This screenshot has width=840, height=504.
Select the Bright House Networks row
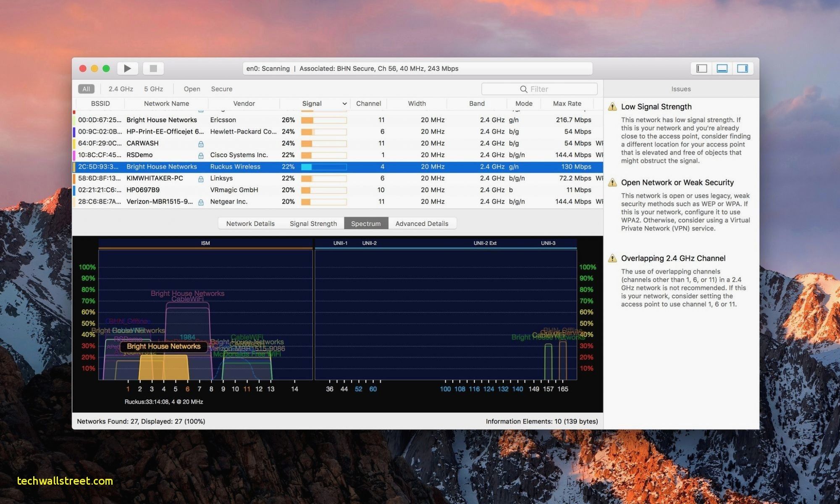tap(337, 166)
